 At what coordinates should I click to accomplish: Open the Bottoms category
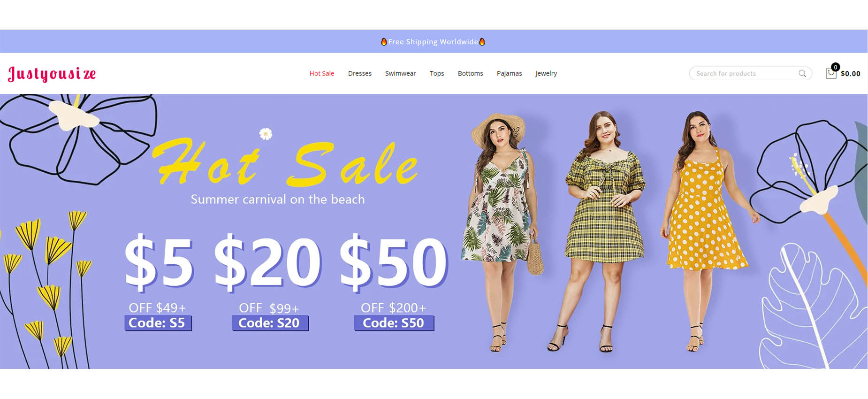(x=470, y=73)
